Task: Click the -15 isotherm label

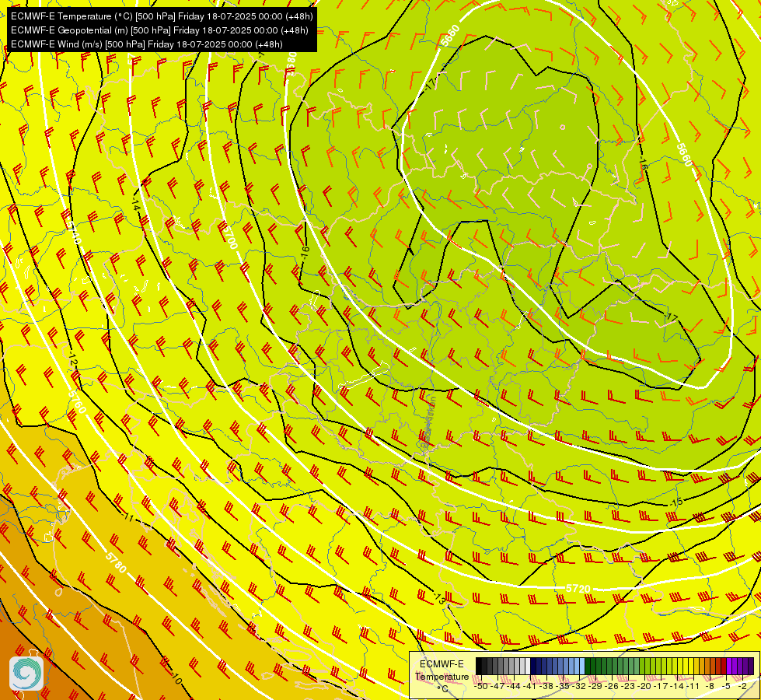Action: tap(676, 502)
